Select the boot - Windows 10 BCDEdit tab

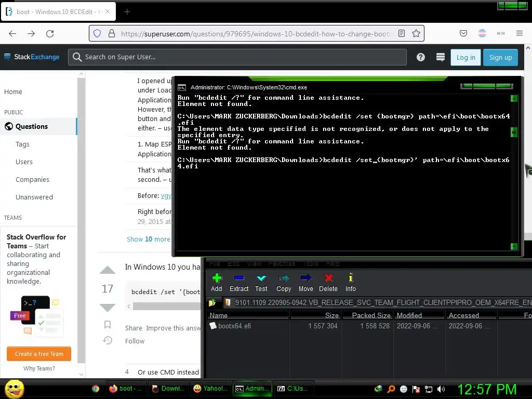click(x=59, y=11)
